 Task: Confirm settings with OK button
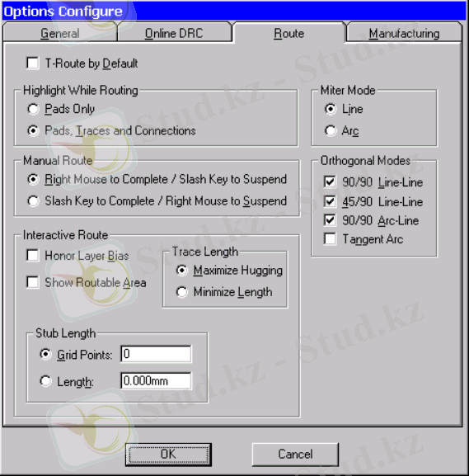[x=168, y=455]
